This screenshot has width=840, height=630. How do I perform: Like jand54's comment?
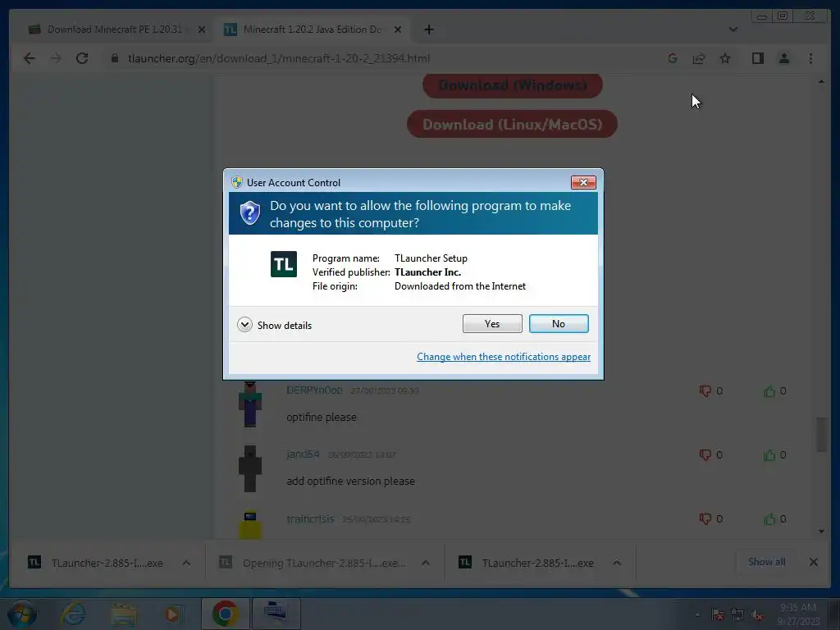769,454
